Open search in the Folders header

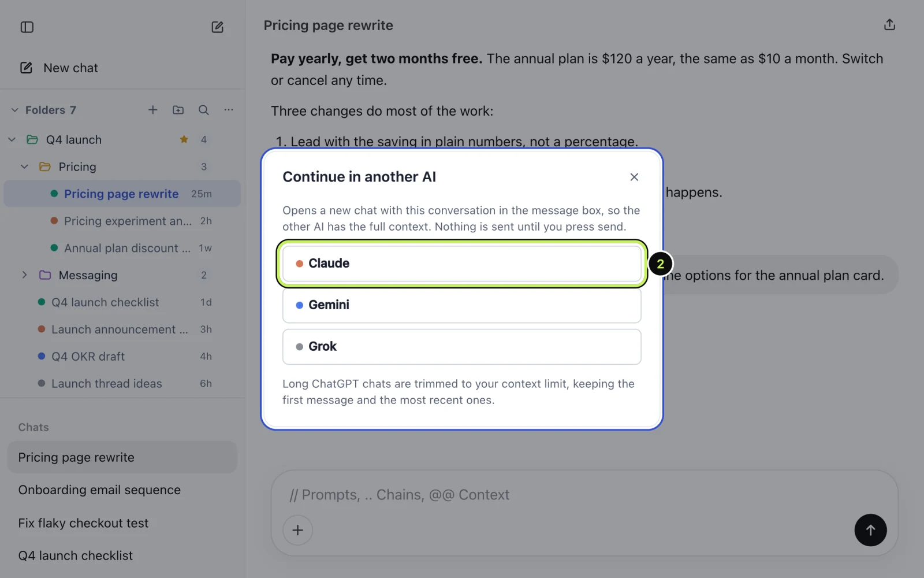tap(204, 110)
